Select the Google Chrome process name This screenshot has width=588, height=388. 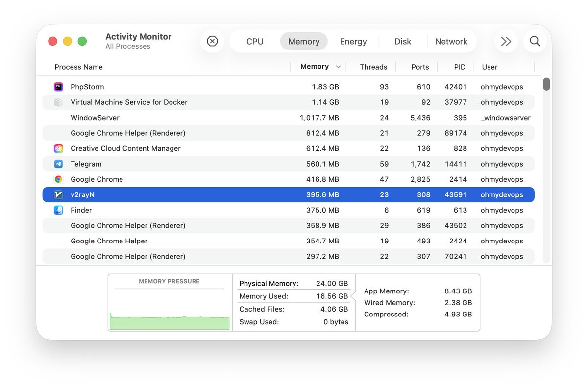97,179
